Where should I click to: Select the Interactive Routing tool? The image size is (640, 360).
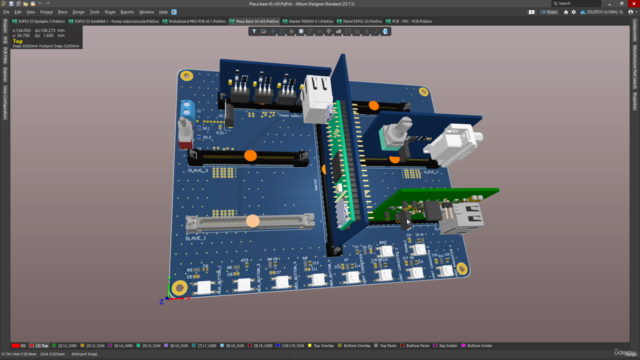(310, 31)
